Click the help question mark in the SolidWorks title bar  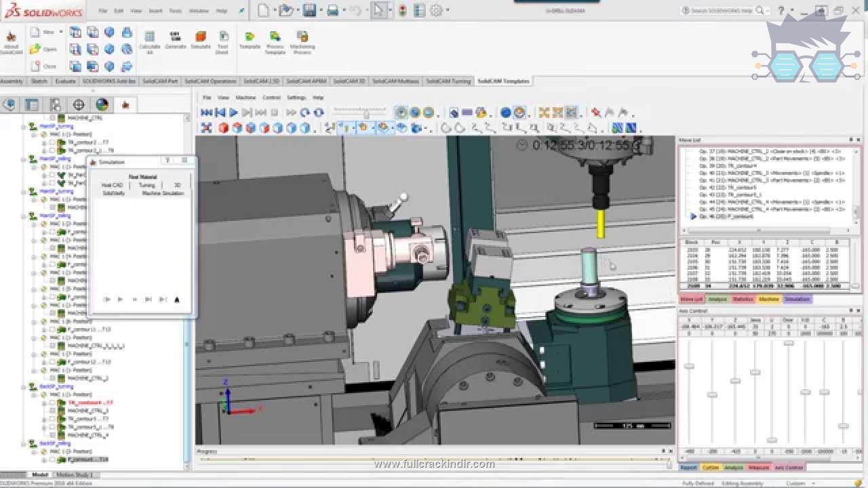[x=783, y=10]
